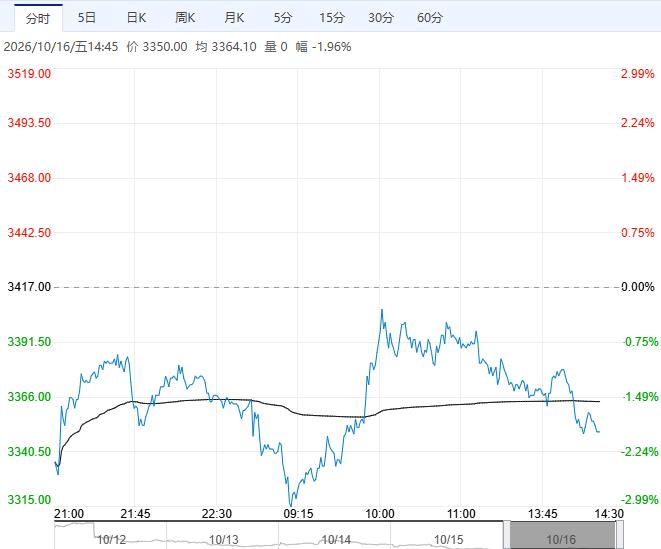Switch to 周K weekly candlestick tab
Viewport: 661px width, 549px height.
point(185,18)
